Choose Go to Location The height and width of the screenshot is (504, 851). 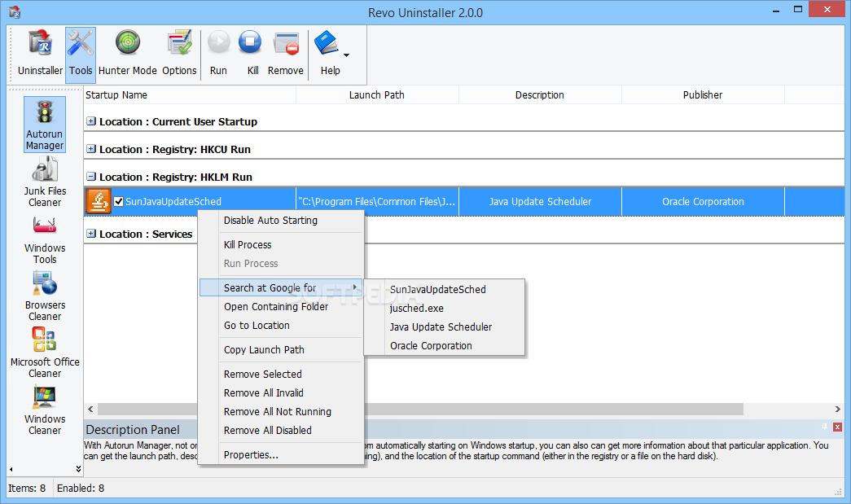(x=281, y=326)
